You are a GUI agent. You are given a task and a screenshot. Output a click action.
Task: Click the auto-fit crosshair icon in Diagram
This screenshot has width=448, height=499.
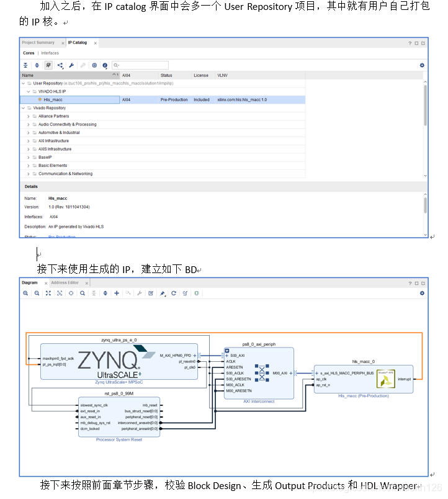[71, 294]
